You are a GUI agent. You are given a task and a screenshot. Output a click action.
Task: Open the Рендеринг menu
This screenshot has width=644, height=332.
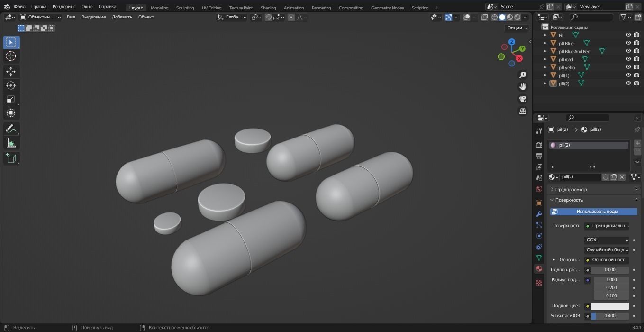64,7
